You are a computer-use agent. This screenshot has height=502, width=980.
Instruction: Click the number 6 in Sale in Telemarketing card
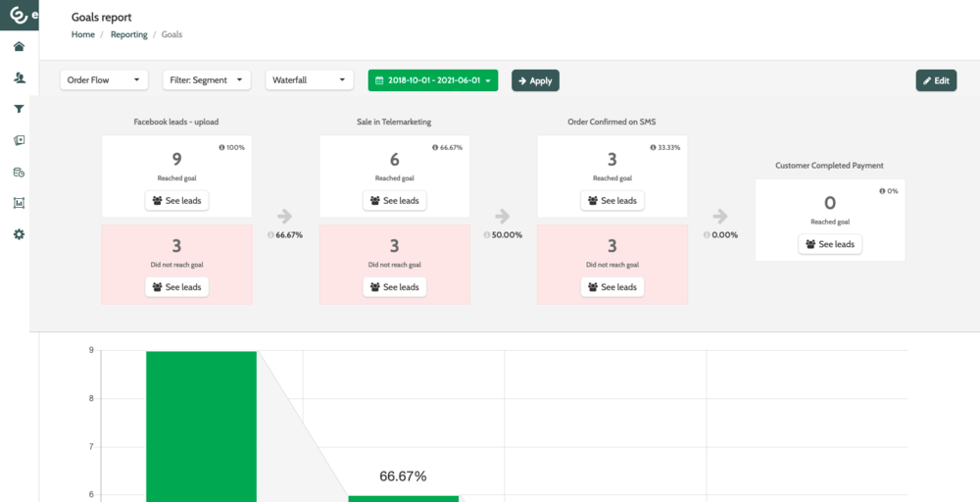click(394, 160)
